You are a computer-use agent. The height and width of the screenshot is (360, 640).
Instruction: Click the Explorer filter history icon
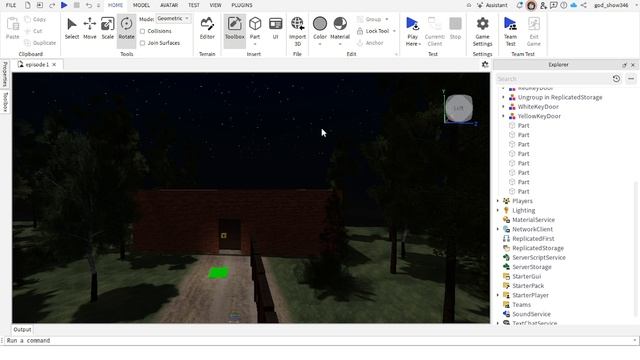point(616,78)
